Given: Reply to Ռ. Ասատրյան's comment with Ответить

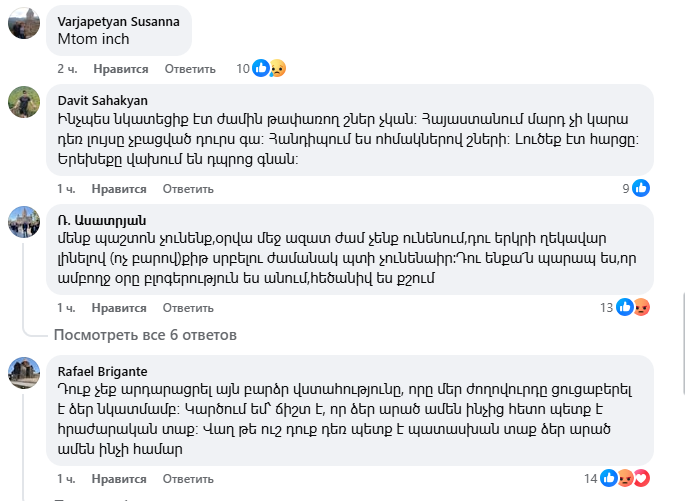Looking at the screenshot, I should tap(188, 308).
